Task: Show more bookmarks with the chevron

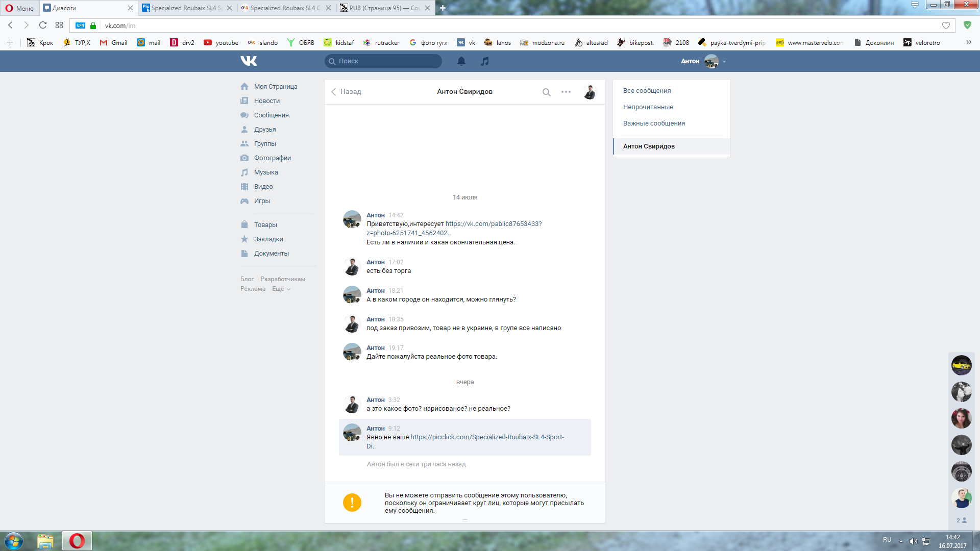Action: point(968,42)
